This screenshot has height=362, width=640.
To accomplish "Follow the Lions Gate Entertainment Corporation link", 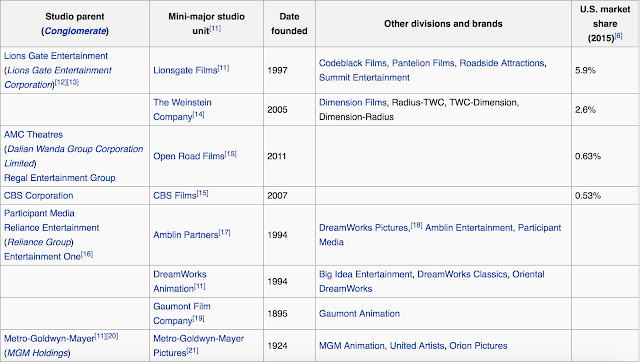I will click(x=59, y=78).
